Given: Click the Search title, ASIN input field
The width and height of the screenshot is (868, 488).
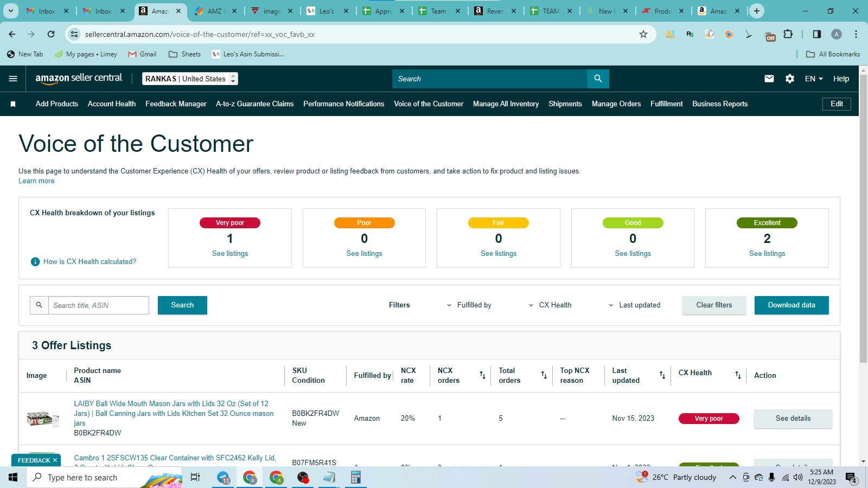Looking at the screenshot, I should pyautogui.click(x=99, y=305).
